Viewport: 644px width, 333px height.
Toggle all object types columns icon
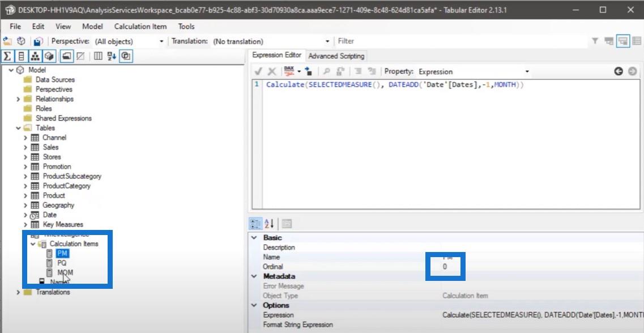click(x=98, y=56)
